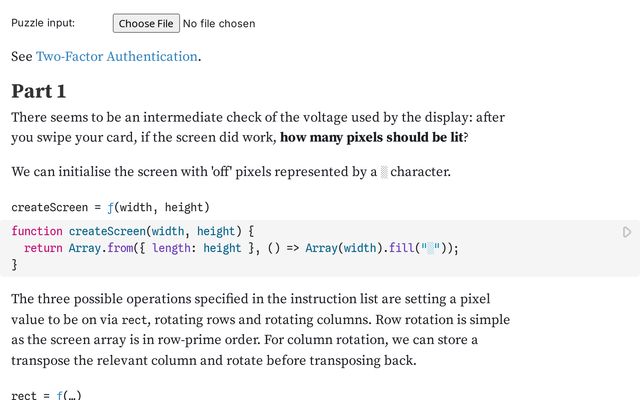Click the shaded character inside fill string
Image resolution: width=640 pixels, height=400 pixels.
tap(431, 248)
